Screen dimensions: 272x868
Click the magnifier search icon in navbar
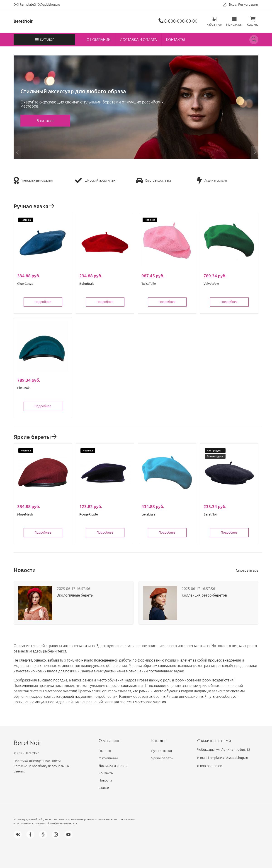[x=254, y=39]
